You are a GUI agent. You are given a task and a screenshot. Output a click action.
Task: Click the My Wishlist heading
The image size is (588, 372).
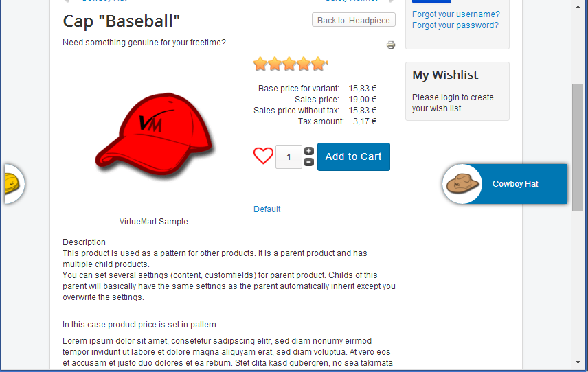(445, 75)
